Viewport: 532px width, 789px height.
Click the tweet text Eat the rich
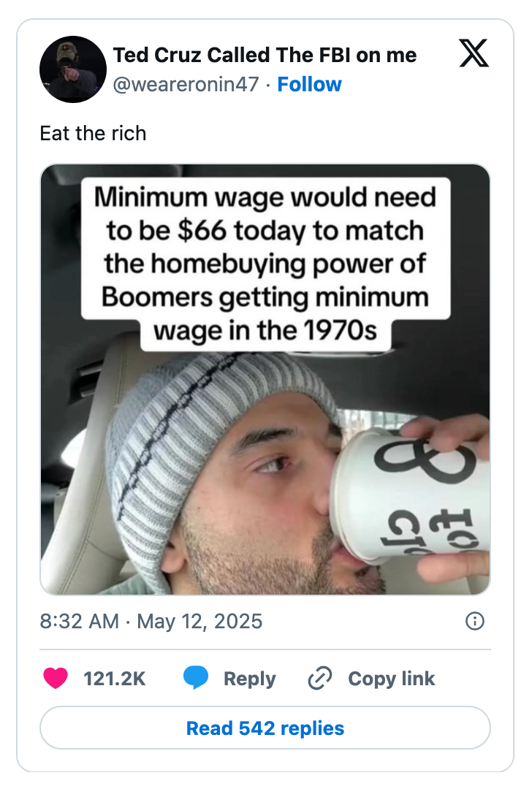(x=94, y=134)
